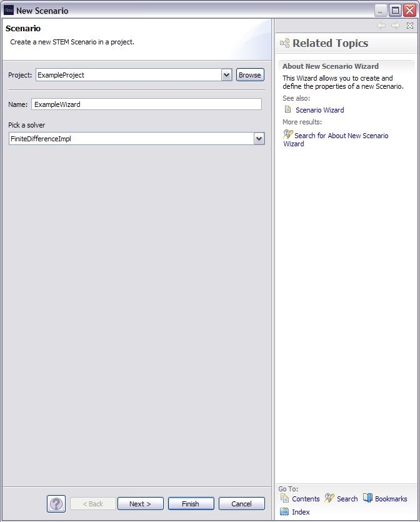Open the FiniteDifferenceImpl solver combo box
The width and height of the screenshot is (420, 522).
point(136,139)
